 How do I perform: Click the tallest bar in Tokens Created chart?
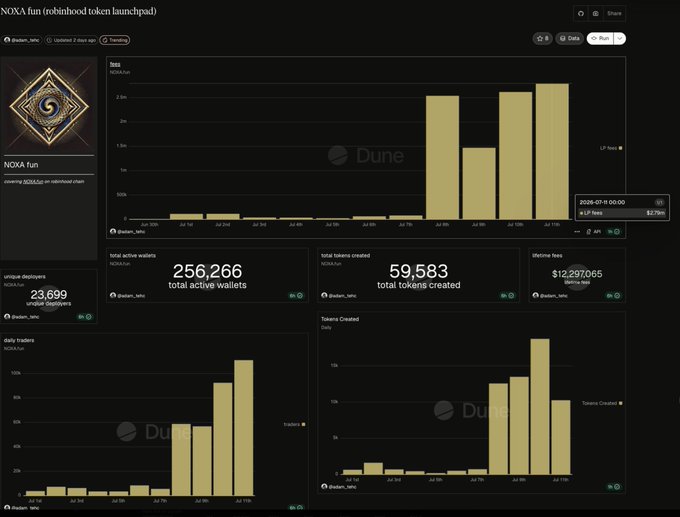pos(540,406)
